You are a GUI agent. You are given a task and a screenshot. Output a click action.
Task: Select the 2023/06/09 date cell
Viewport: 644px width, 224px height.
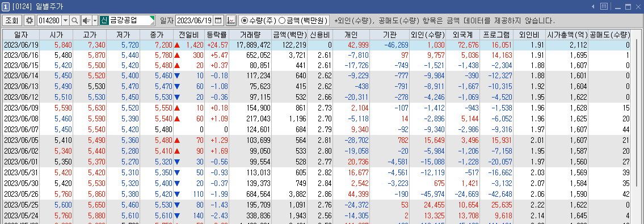coord(21,108)
